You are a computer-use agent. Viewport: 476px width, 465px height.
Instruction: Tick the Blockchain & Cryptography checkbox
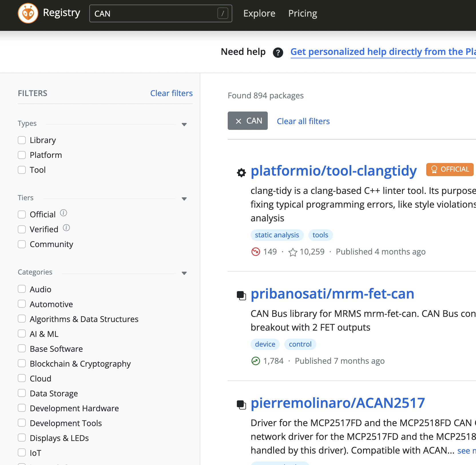(x=22, y=363)
